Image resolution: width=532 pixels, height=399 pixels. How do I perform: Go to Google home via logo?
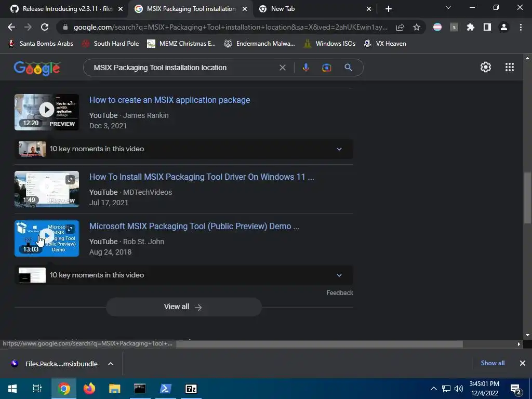pos(37,68)
